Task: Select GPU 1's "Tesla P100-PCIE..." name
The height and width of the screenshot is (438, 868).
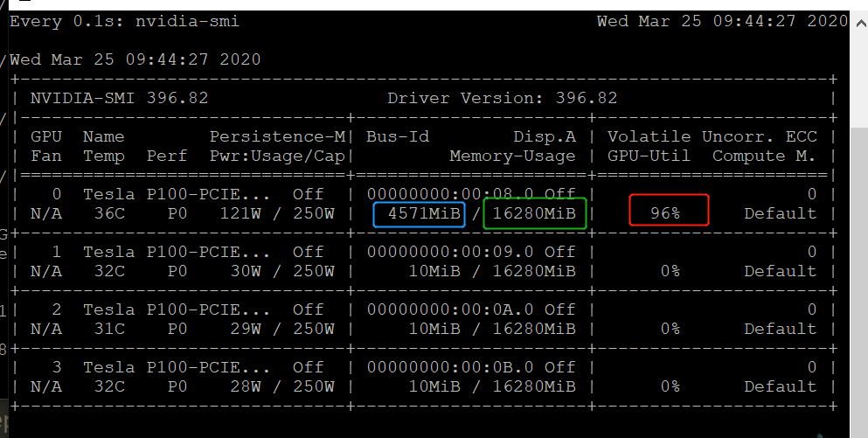Action: pos(177,252)
